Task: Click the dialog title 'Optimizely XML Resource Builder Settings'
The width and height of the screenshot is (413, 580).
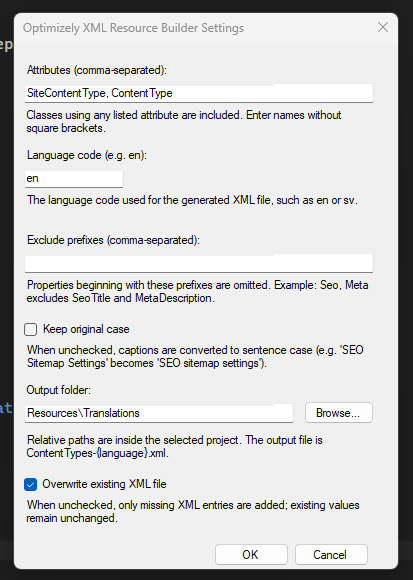Action: click(133, 28)
